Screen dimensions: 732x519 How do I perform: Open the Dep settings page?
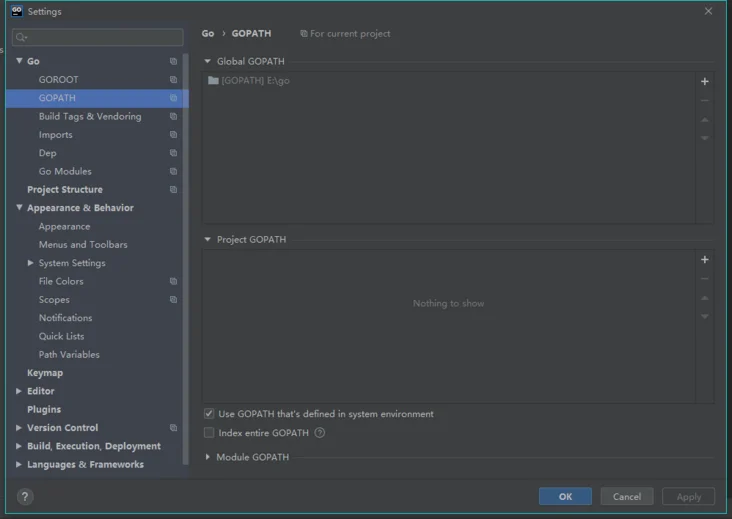point(48,153)
